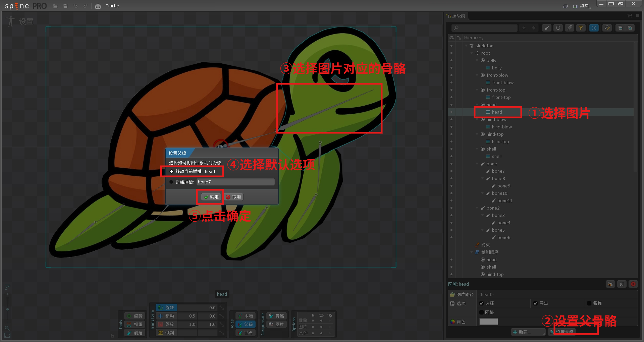This screenshot has width=644, height=342.
Task: Toggle visibility dot for shell slot row
Action: [x=451, y=149]
